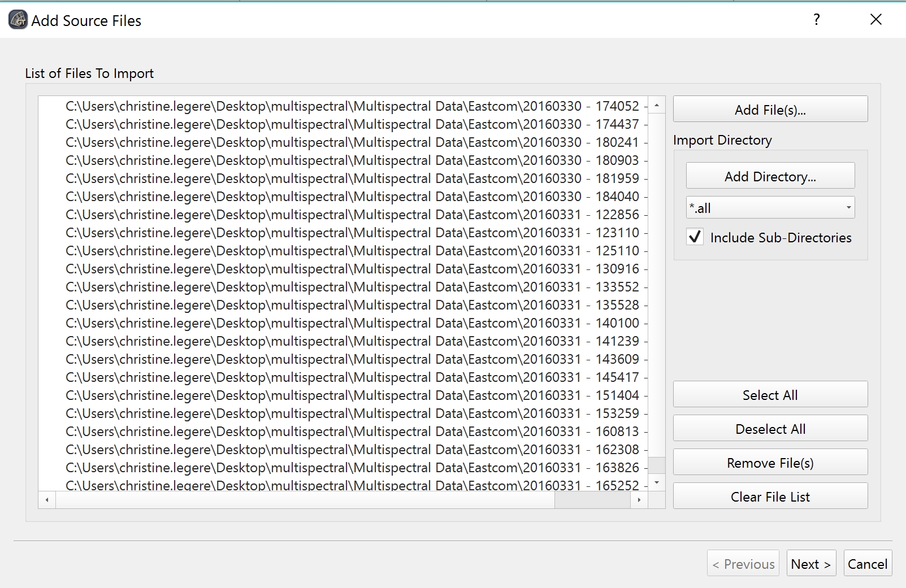906x588 pixels.
Task: Cancel the import dialog
Action: 868,563
